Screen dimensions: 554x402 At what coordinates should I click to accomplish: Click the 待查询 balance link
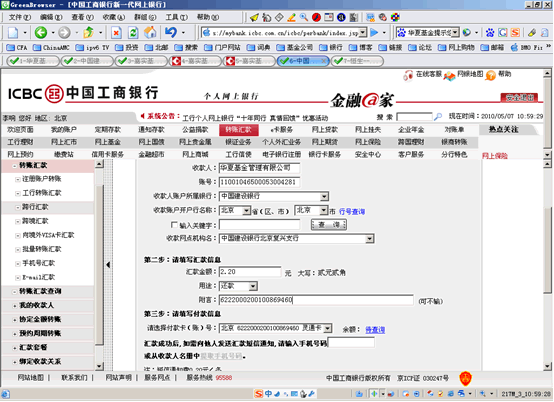(x=375, y=330)
